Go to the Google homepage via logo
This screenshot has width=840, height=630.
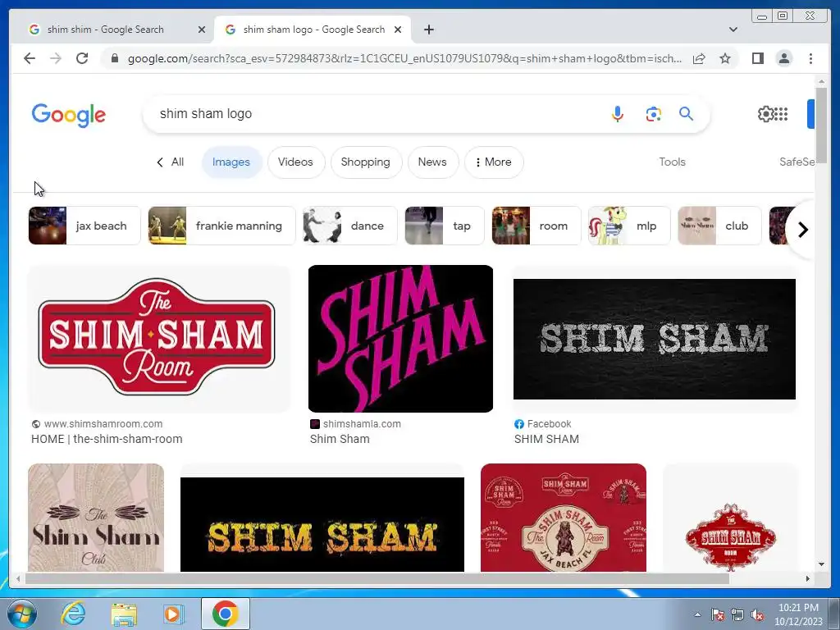click(69, 115)
